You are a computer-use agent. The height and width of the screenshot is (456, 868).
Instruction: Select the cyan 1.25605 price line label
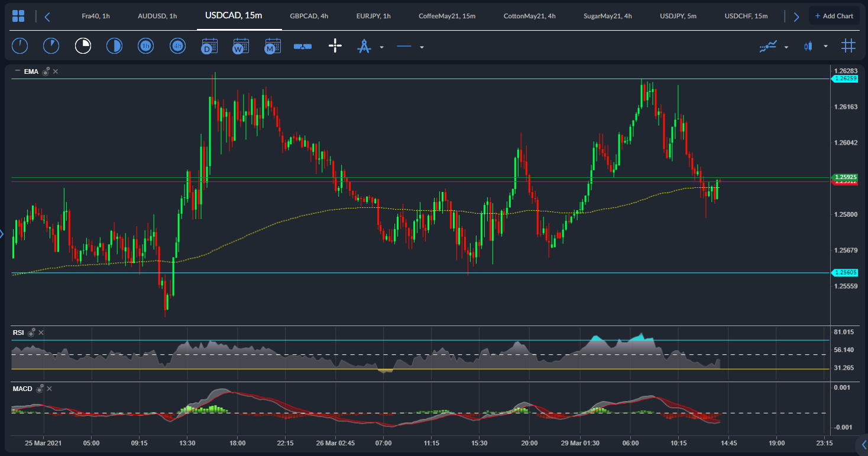(x=845, y=272)
